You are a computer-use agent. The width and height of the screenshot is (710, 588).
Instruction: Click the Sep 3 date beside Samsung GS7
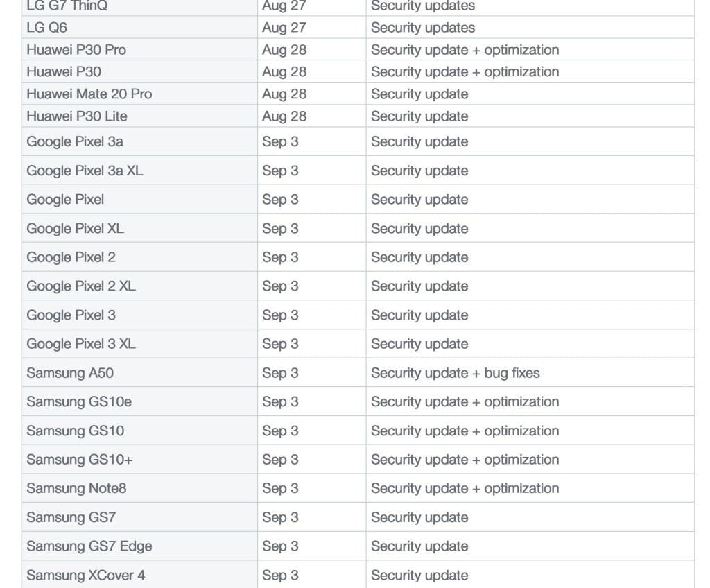click(280, 517)
